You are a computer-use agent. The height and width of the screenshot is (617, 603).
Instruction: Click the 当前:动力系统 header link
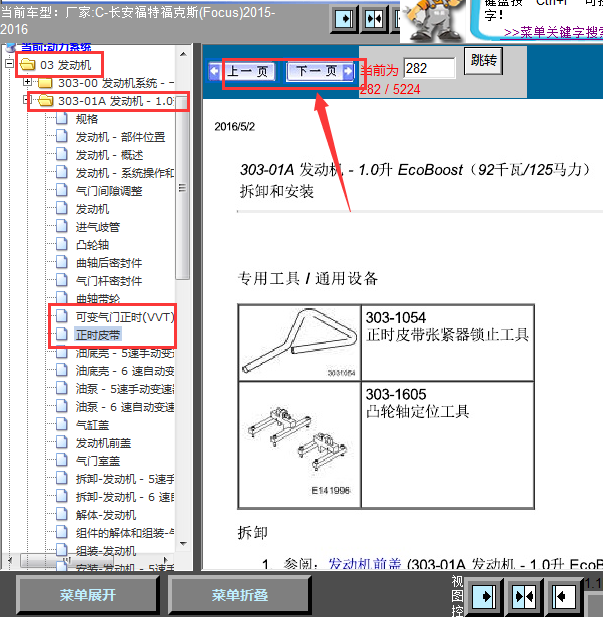click(x=56, y=47)
